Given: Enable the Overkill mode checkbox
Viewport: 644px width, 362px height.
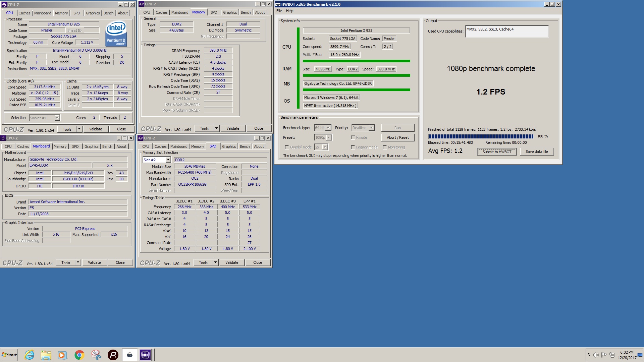Looking at the screenshot, I should click(x=287, y=147).
